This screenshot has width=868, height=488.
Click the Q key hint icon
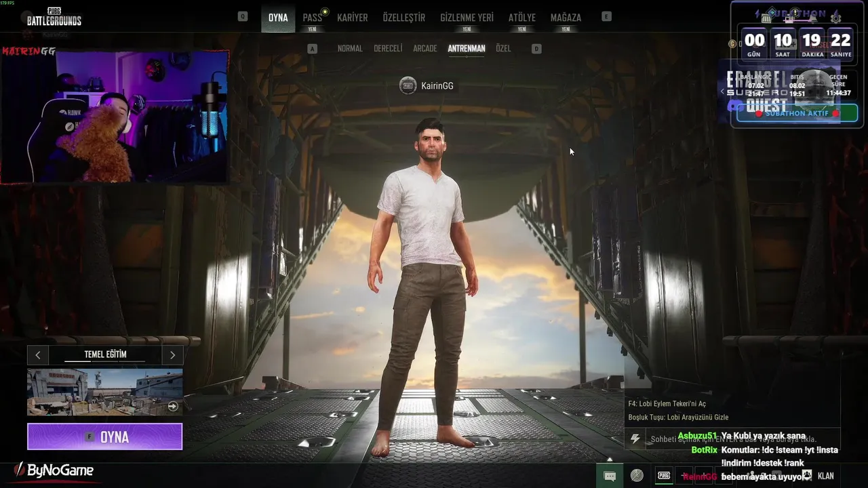pos(243,16)
